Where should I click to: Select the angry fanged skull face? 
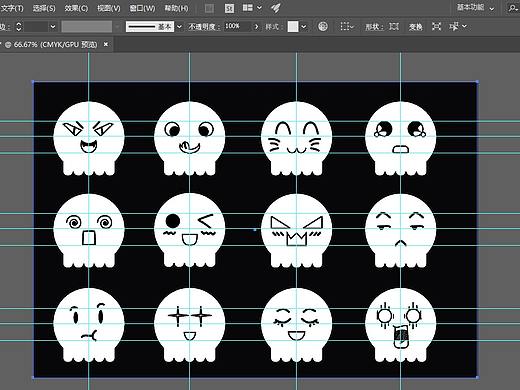(89, 138)
